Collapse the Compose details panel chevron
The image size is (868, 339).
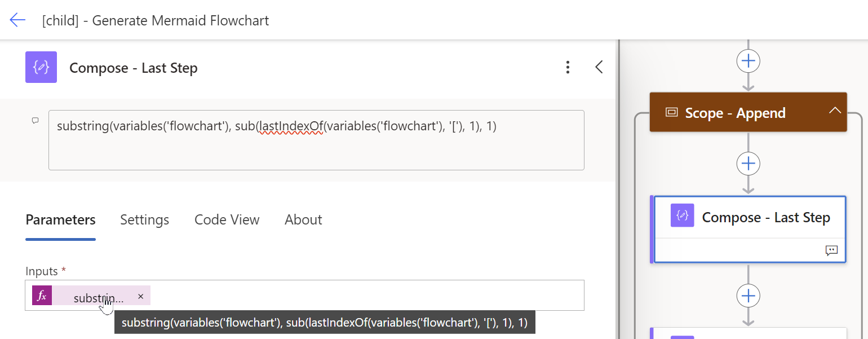click(x=599, y=68)
